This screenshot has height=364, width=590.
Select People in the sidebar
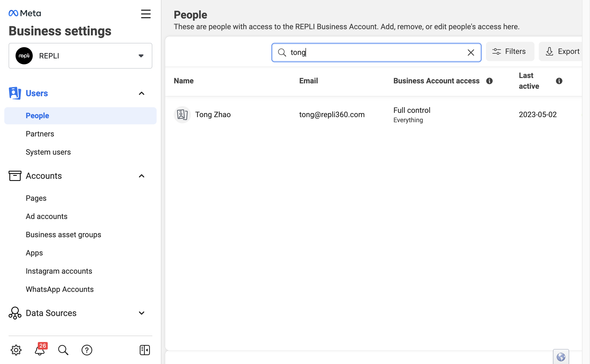coord(80,116)
